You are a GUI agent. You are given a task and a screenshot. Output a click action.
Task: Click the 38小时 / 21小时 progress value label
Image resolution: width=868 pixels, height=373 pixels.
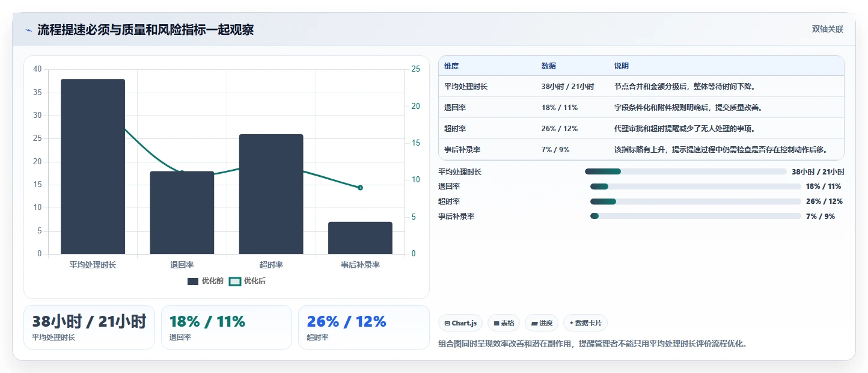tap(818, 172)
